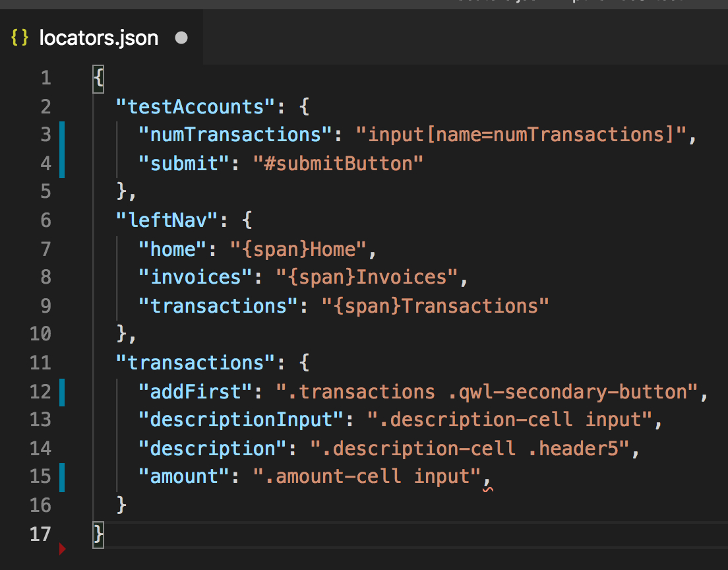This screenshot has width=728, height=570.
Task: Click the blue change marker beside line 3
Action: [x=62, y=135]
